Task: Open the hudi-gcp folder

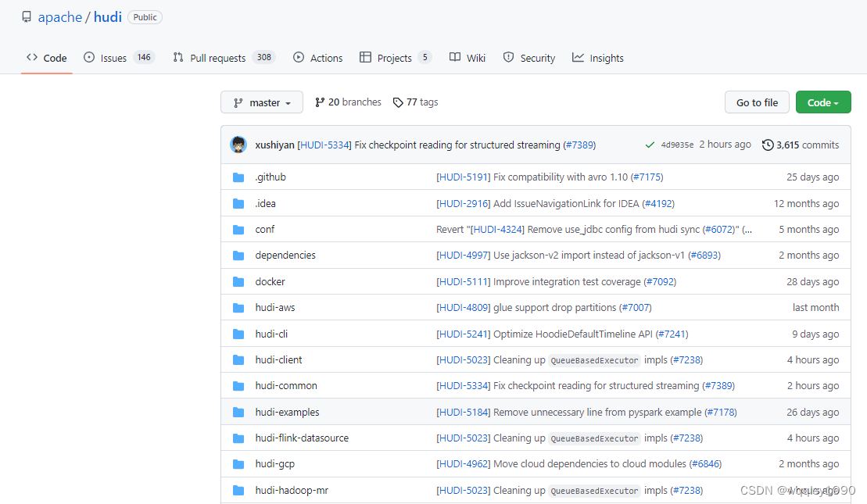Action: 275,464
